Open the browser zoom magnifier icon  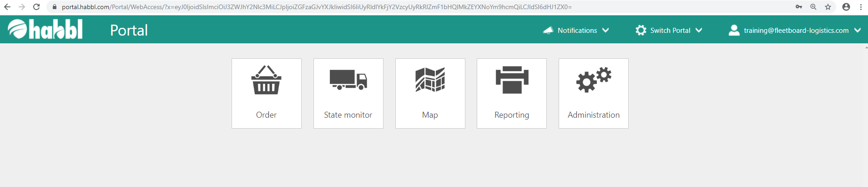[813, 7]
